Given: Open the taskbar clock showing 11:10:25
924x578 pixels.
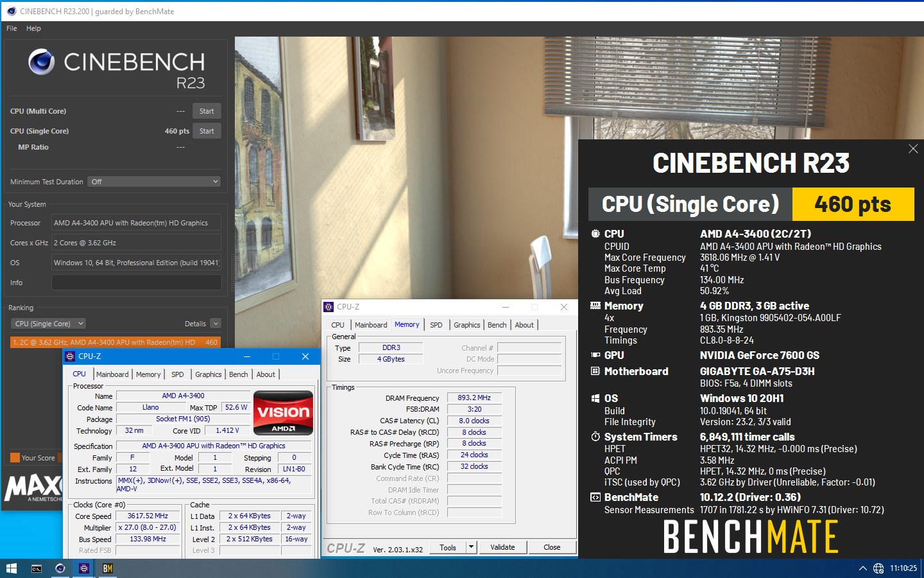Looking at the screenshot, I should [x=903, y=568].
